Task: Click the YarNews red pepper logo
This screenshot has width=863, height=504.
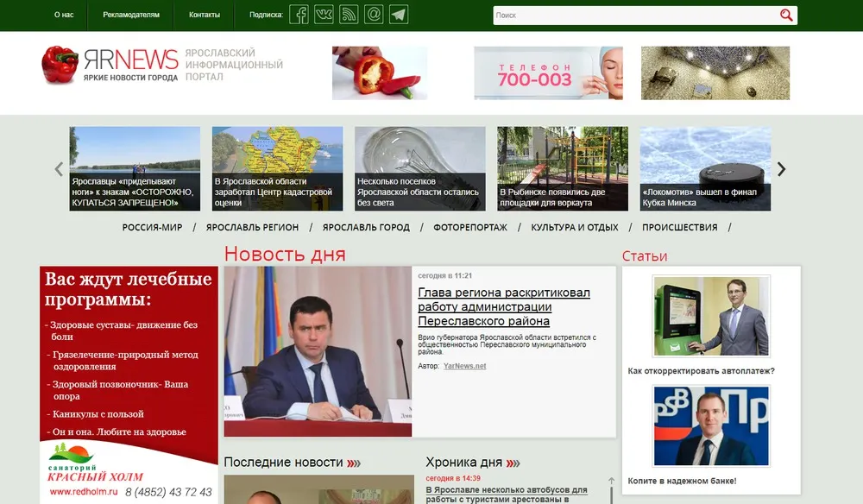Action: pyautogui.click(x=60, y=65)
